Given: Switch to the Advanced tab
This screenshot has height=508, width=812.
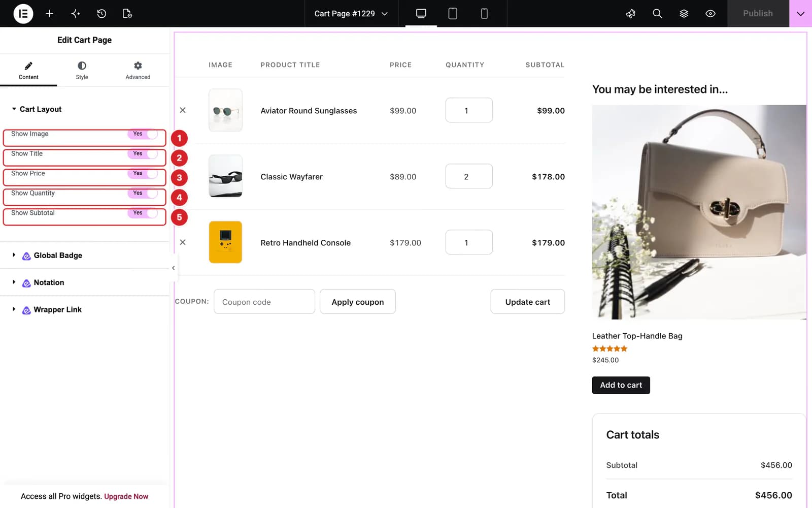Looking at the screenshot, I should [138, 71].
